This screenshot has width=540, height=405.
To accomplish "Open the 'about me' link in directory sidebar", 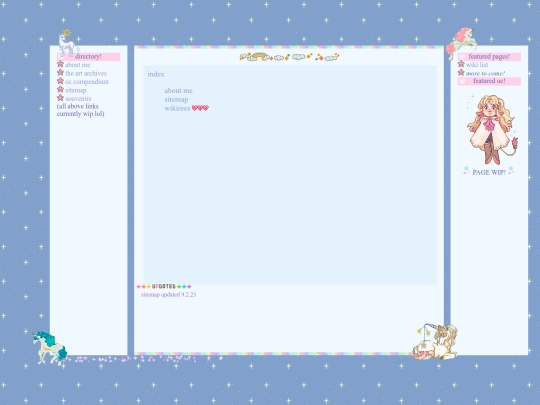I will tap(77, 65).
